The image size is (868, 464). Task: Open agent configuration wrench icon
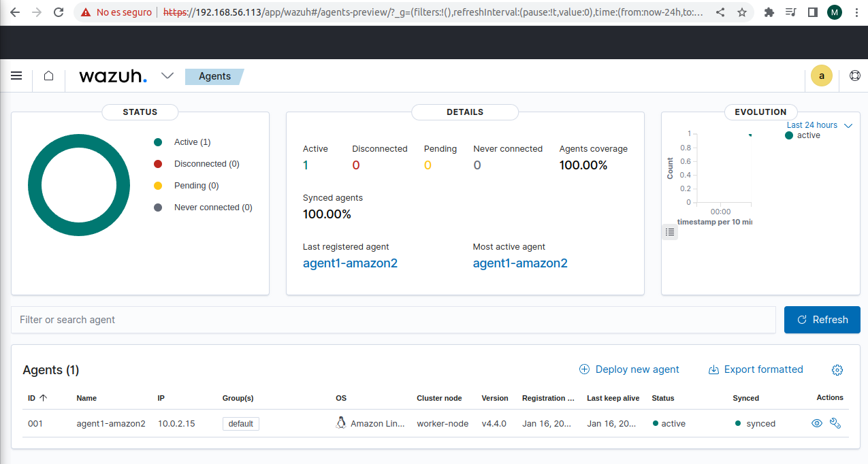tap(835, 423)
